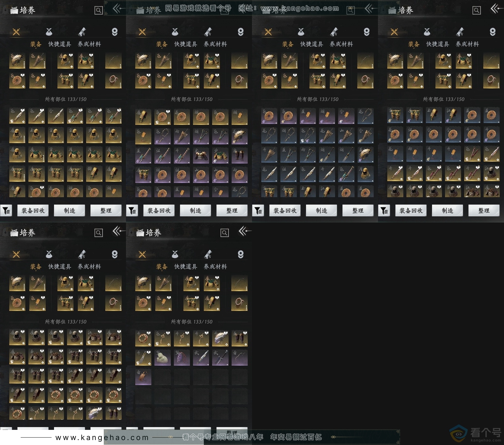
Task: Select pouch icon in second top-row panel
Action: (175, 32)
